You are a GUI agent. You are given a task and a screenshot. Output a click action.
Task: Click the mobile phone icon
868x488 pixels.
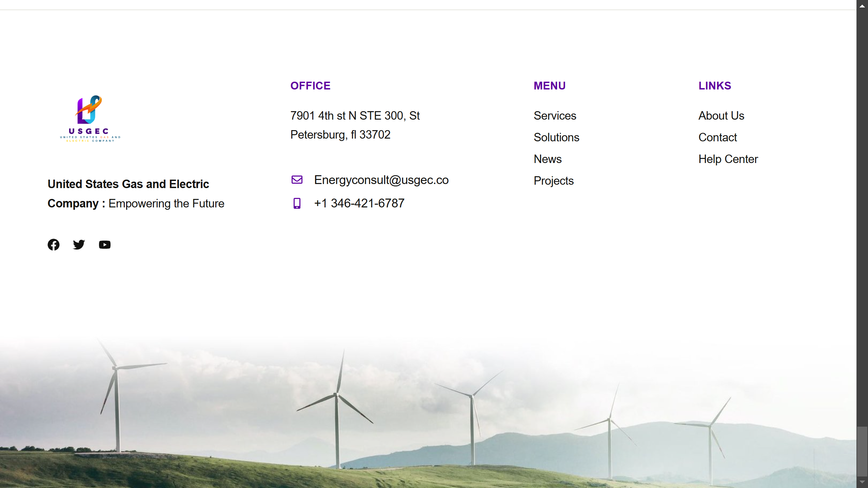tap(297, 203)
